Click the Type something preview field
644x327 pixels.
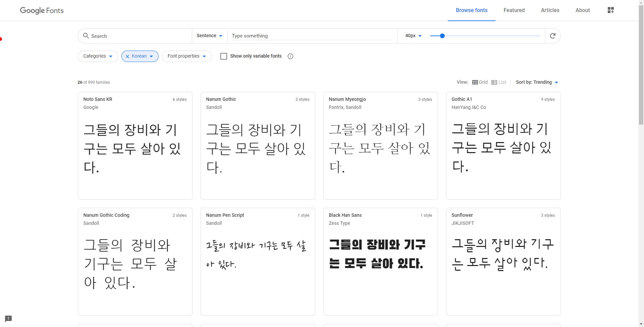tap(312, 36)
